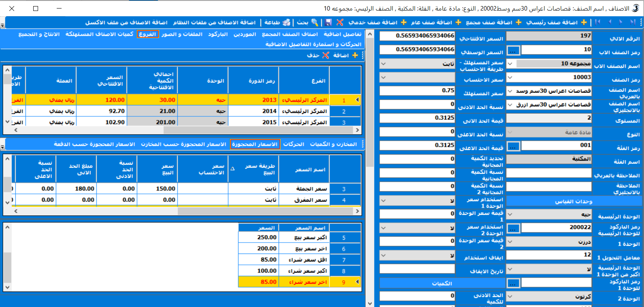Expand الوحدة 2 dropdown كرتون

point(510,296)
